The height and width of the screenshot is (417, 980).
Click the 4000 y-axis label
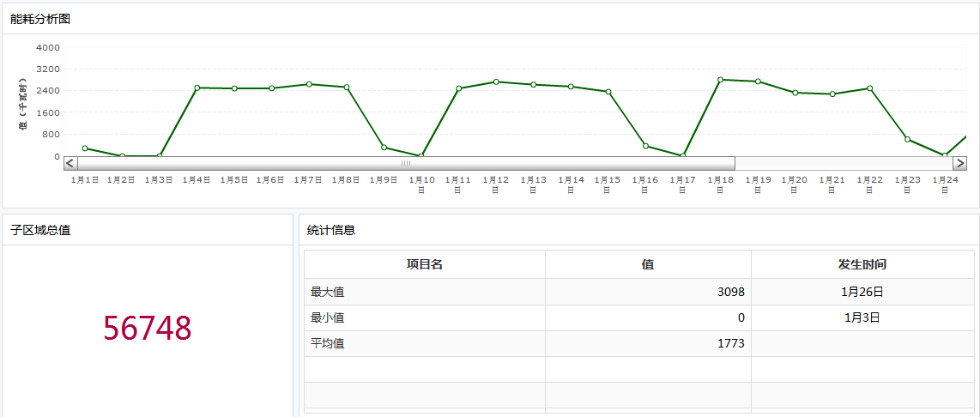48,47
